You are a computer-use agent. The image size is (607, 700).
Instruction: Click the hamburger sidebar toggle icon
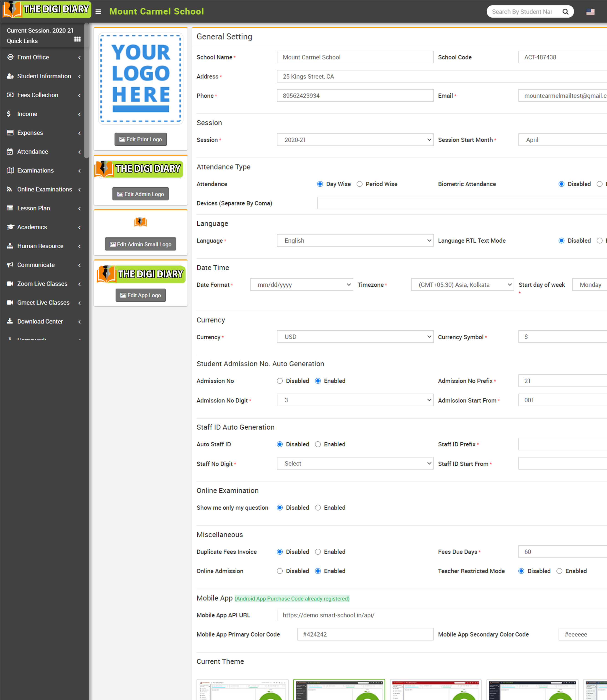pyautogui.click(x=98, y=12)
